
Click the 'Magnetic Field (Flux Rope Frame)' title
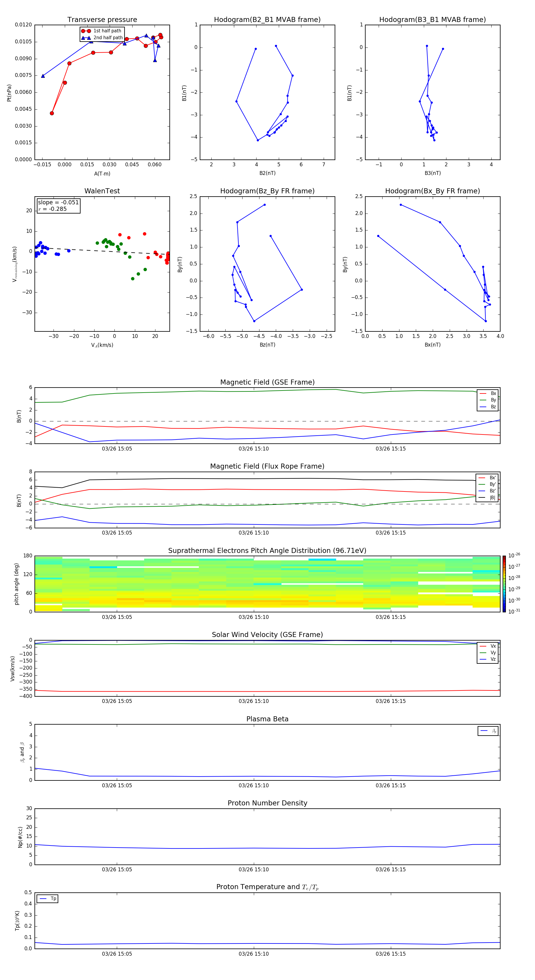[267, 467]
